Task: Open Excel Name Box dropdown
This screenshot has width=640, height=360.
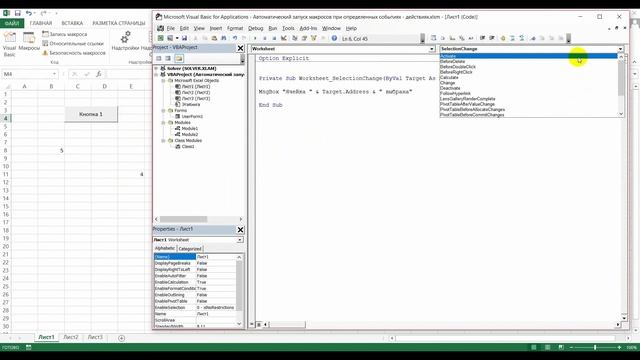Action: click(54, 74)
